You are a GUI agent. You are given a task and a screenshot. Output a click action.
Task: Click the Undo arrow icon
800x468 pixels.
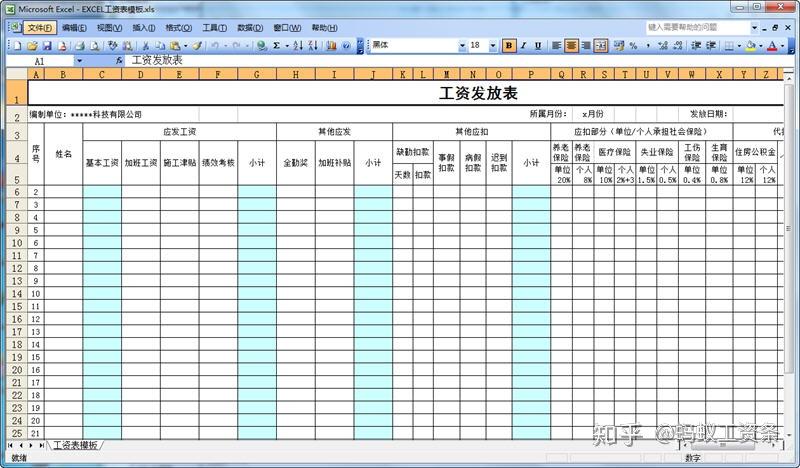coord(215,46)
